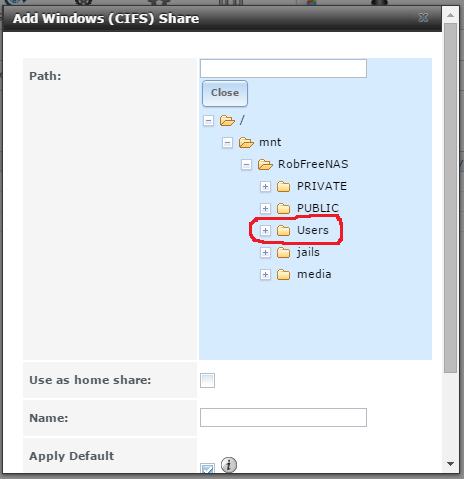Toggle the Apply Default checkbox
This screenshot has height=479, width=464.
pos(207,468)
